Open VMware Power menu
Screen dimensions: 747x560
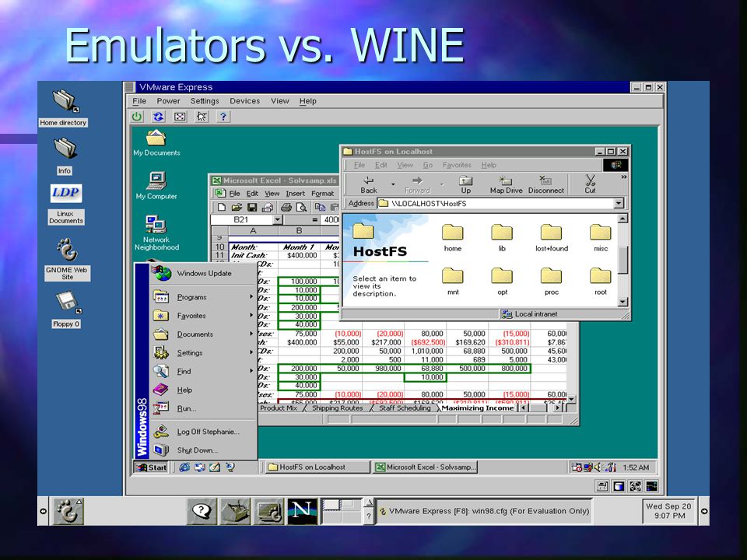[x=169, y=101]
